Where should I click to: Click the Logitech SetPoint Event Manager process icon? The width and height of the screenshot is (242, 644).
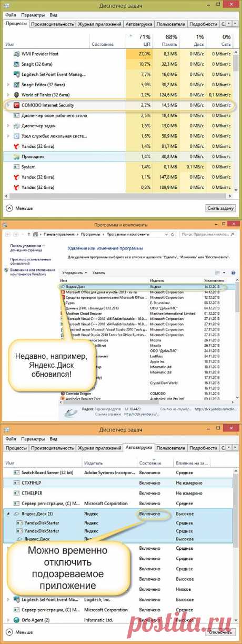16,75
